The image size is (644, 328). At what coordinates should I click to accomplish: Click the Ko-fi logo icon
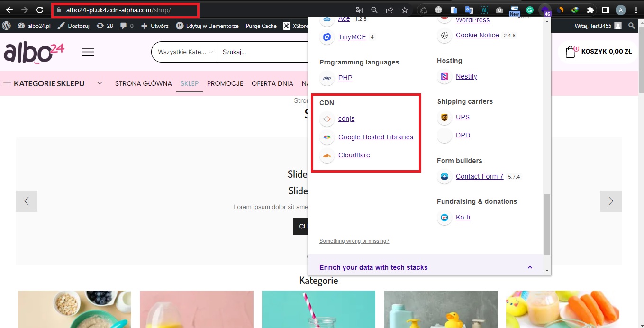[x=444, y=217]
